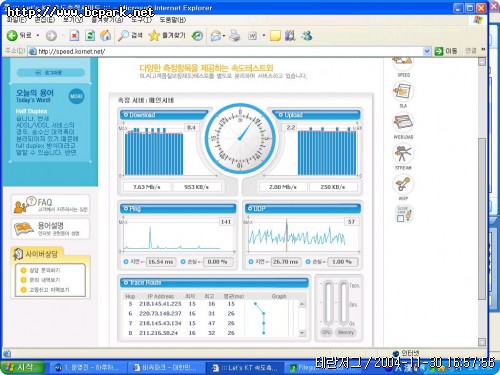Expand the toolbar links chevron at far right
Viewport: 500px width, 375px height.
[x=483, y=50]
